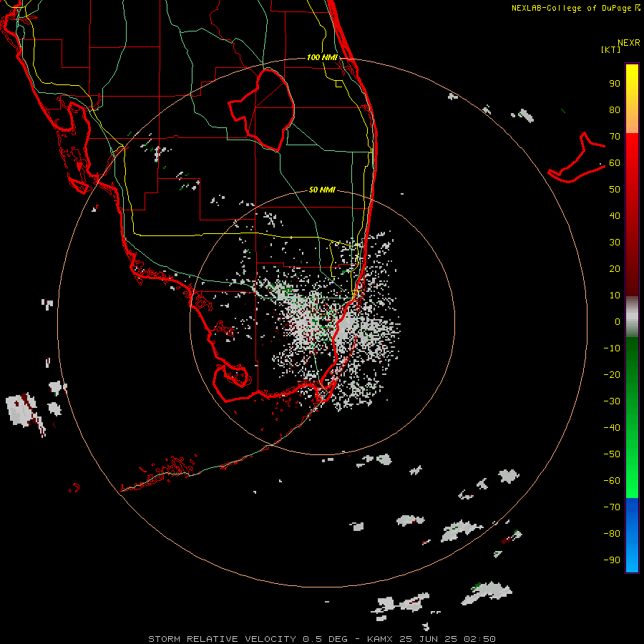Click the 50 NMI range ring label
The image size is (644, 644).
322,190
